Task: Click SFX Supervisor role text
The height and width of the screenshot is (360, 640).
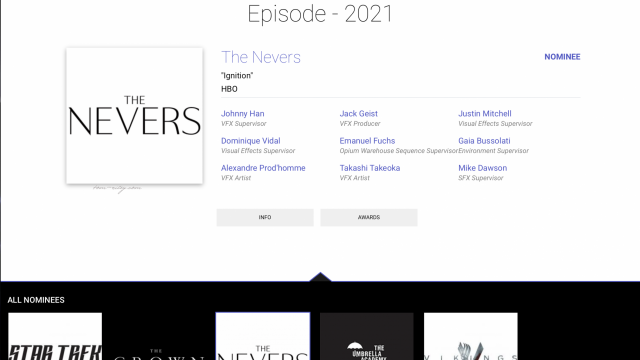Action: (480, 178)
